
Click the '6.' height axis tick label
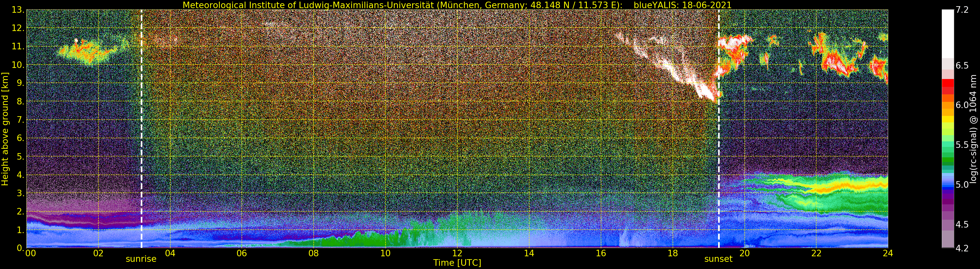(x=20, y=138)
